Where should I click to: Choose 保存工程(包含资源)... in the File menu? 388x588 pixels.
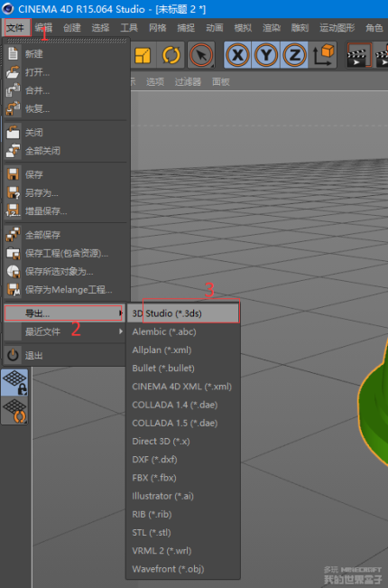(x=66, y=254)
